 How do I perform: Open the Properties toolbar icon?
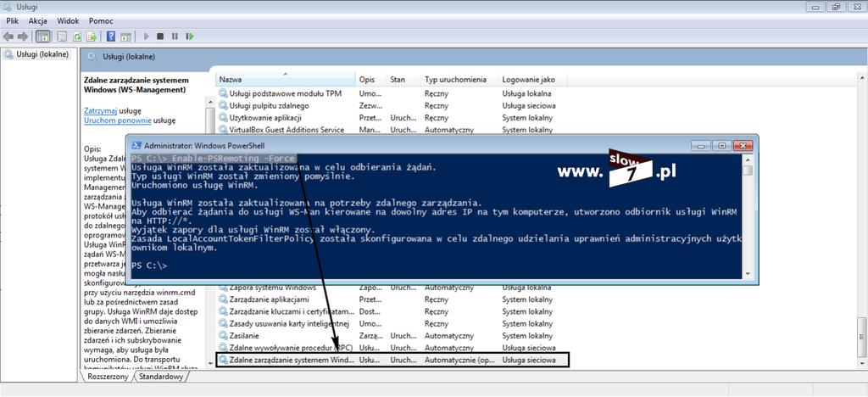[63, 36]
